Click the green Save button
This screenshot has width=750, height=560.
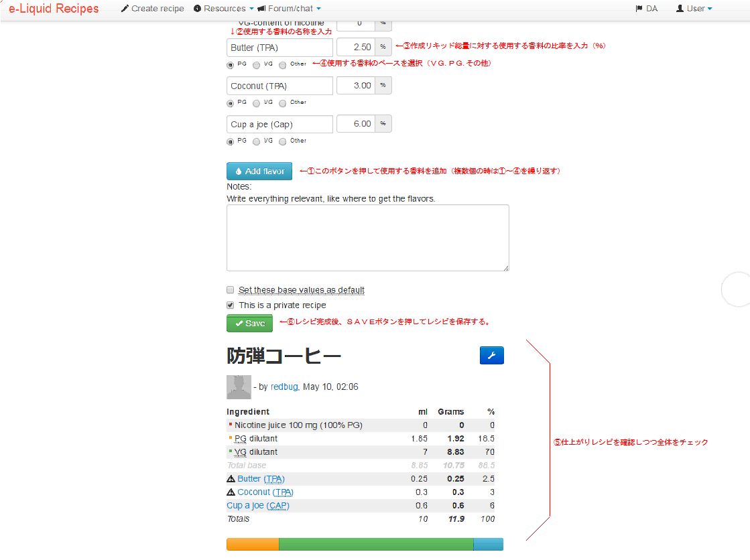(x=250, y=324)
